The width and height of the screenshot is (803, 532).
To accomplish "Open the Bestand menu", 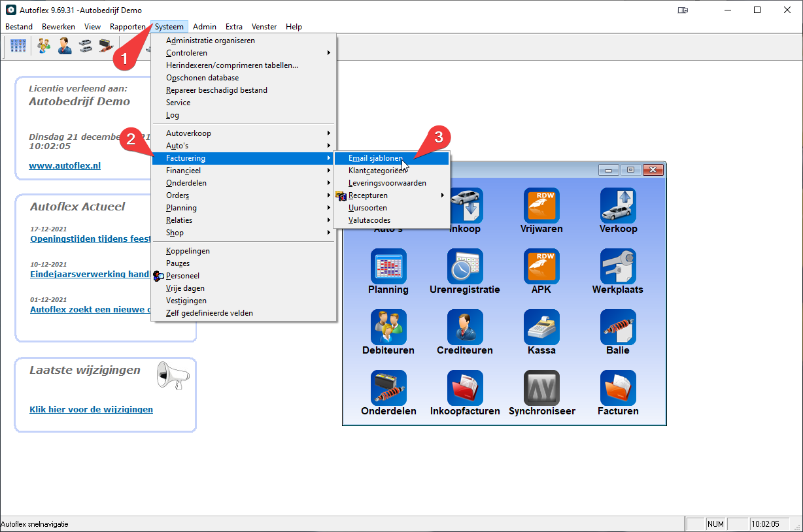I will point(19,27).
